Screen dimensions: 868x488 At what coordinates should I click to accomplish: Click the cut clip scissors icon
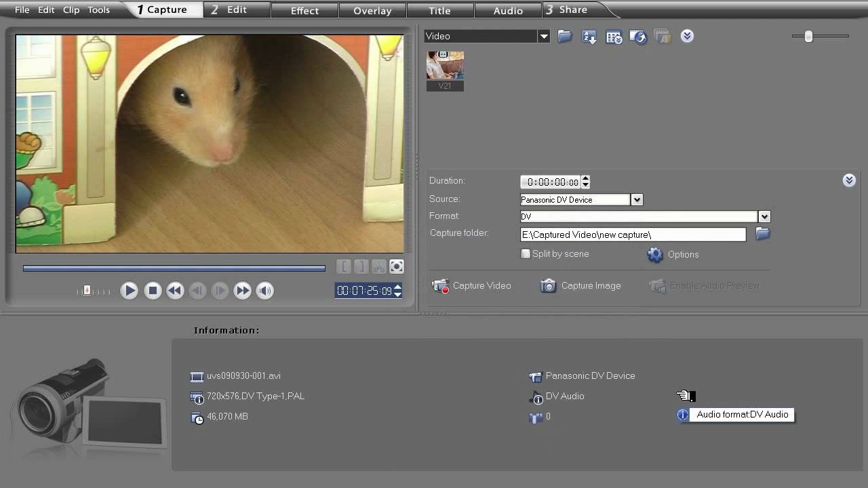click(379, 266)
